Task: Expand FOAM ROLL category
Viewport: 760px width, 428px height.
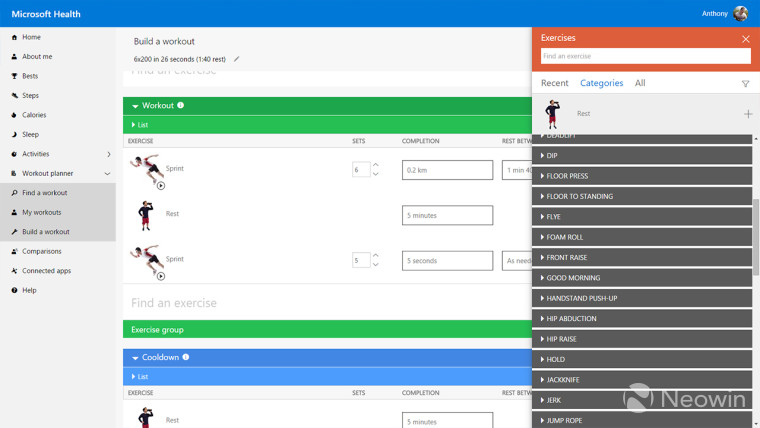Action: [x=642, y=237]
